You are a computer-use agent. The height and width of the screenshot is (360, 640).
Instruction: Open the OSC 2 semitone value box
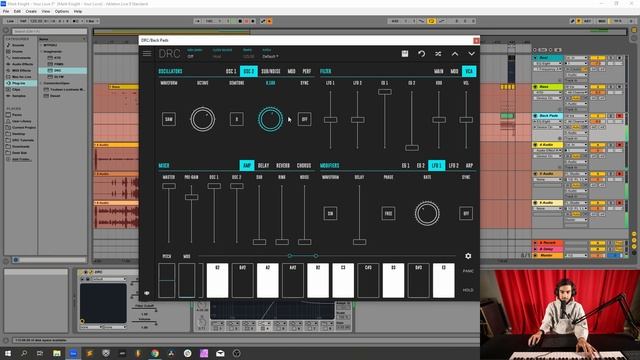pos(237,119)
